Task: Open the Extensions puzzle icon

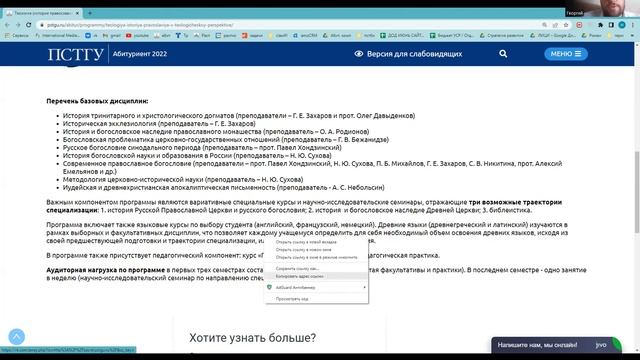Action: coord(600,25)
